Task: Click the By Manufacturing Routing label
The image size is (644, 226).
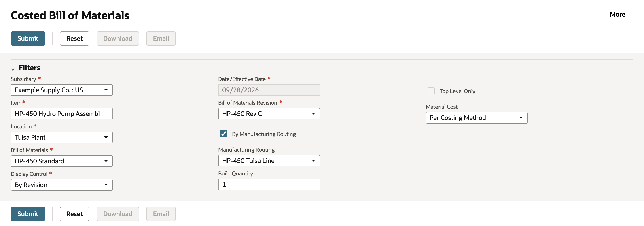Action: click(264, 134)
